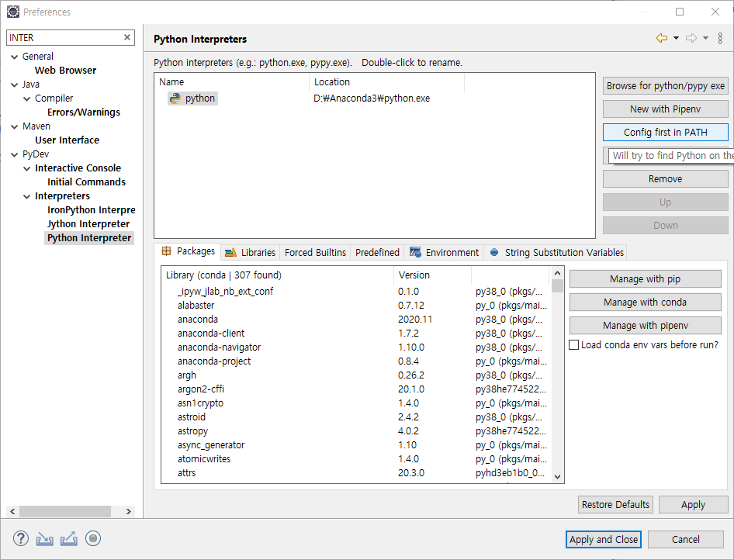Click the help question mark icon

point(21,538)
